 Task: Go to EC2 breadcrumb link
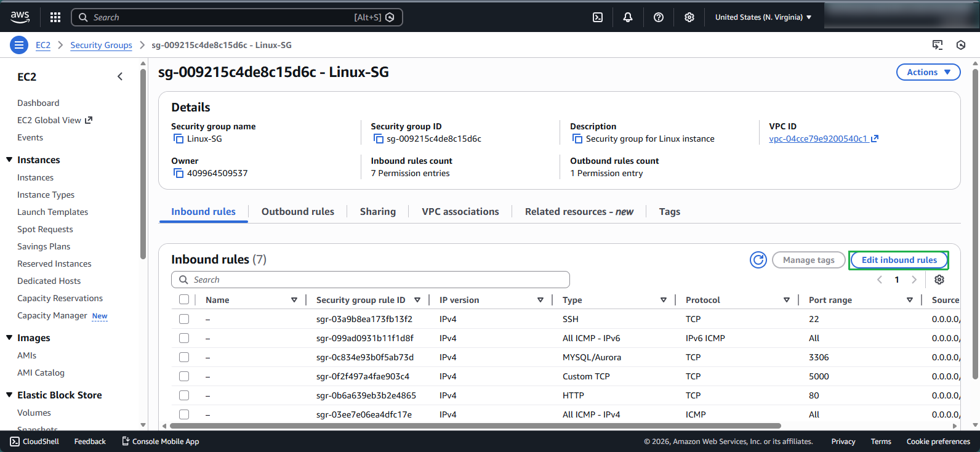click(x=43, y=45)
